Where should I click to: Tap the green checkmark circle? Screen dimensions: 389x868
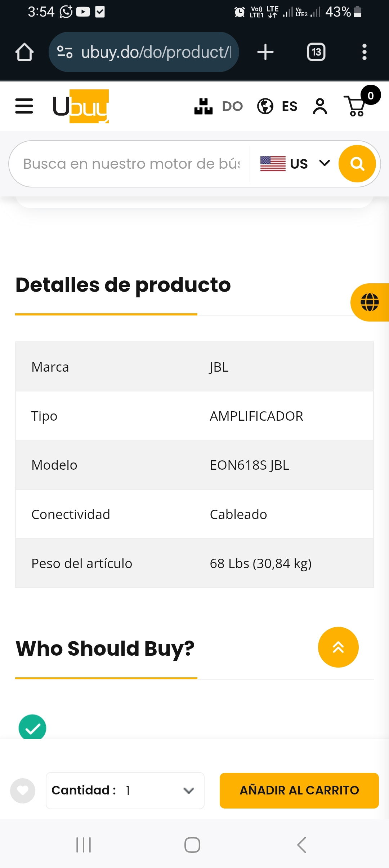tap(32, 727)
